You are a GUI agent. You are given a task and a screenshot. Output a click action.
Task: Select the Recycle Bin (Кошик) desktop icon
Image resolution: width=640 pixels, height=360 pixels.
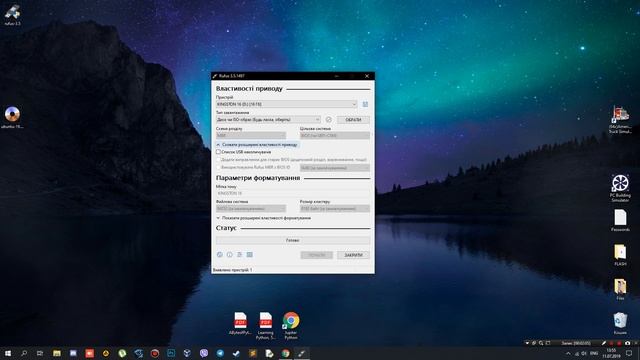click(x=620, y=323)
